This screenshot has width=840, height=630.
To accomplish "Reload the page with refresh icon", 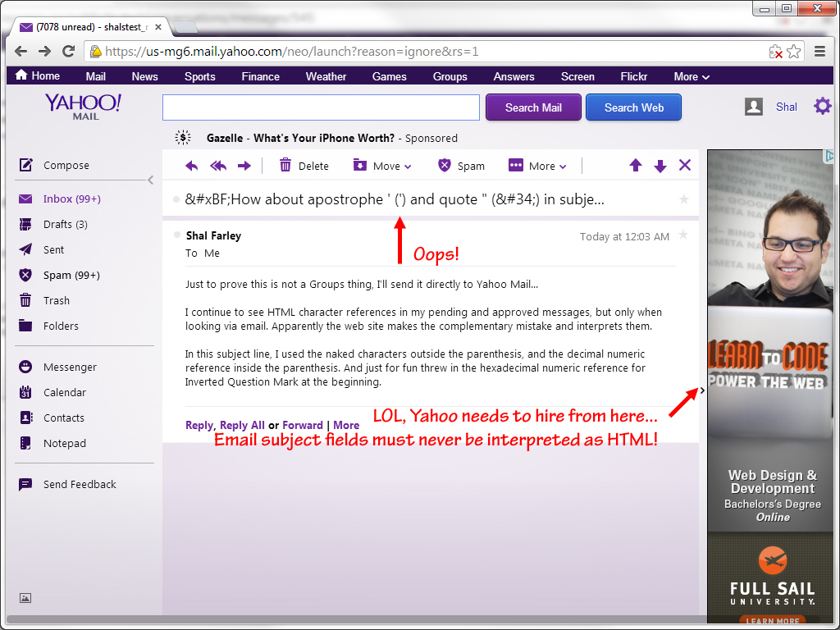I will [x=69, y=52].
